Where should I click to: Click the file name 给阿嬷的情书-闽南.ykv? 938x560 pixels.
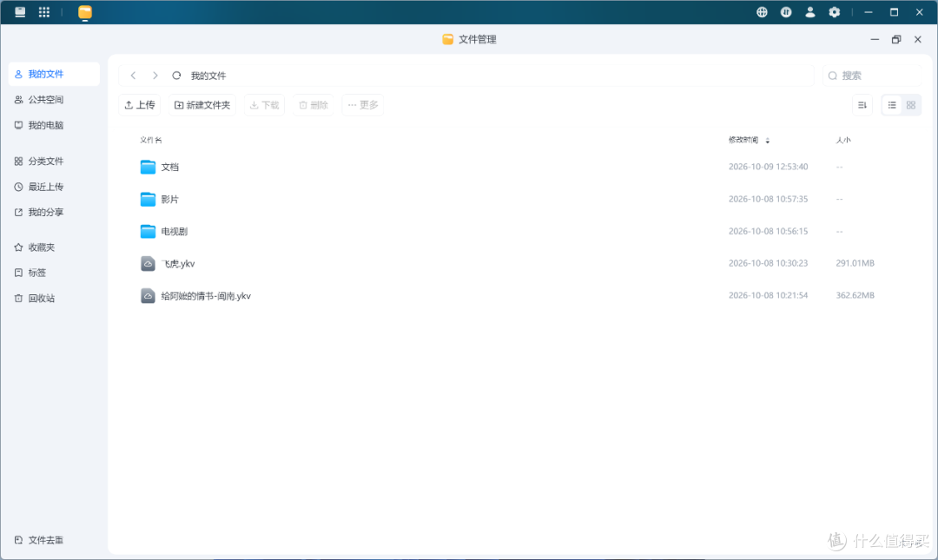(206, 296)
